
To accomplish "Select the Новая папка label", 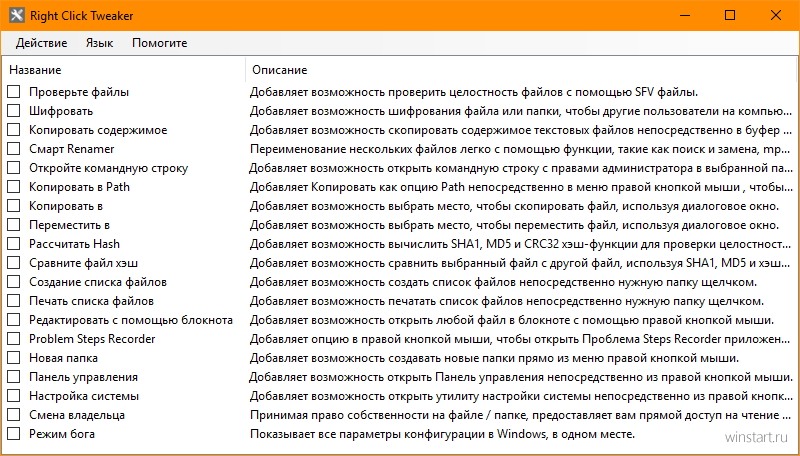I will [x=63, y=358].
